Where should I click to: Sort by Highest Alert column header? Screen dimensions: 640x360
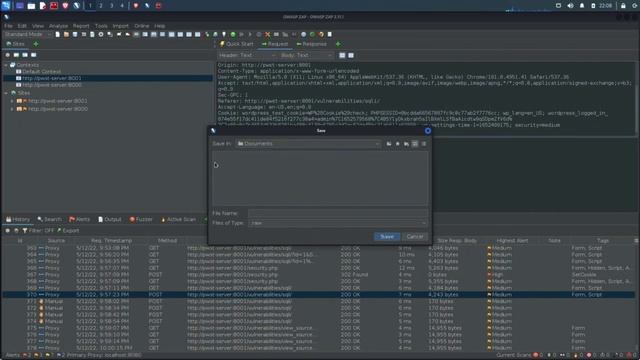pos(512,241)
